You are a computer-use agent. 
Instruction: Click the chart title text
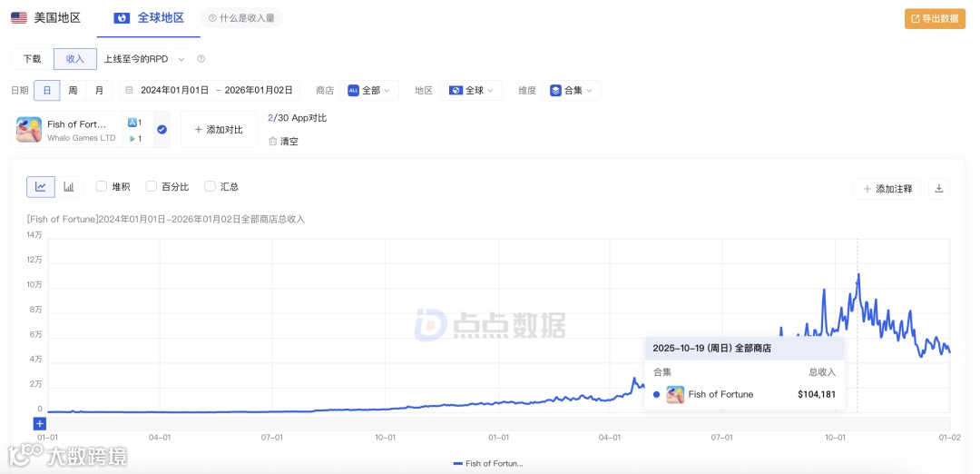(166, 220)
